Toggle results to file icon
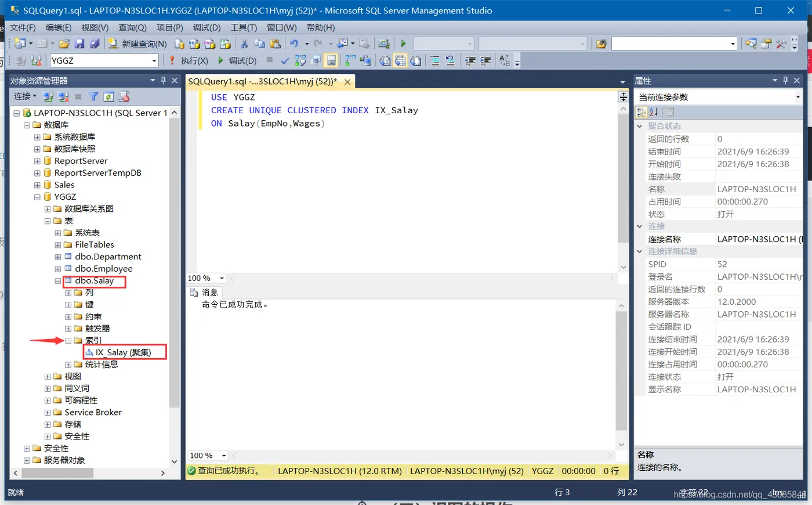Screen dimensions: 812x505 416,60
